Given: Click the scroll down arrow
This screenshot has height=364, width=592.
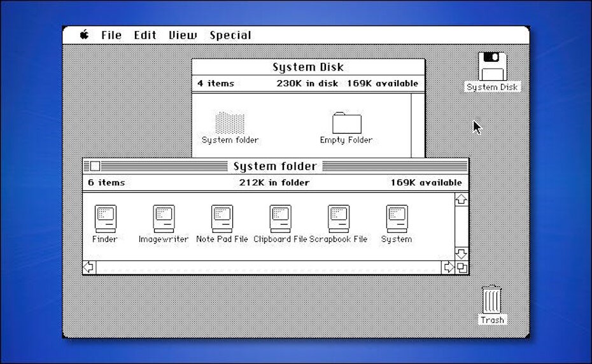Looking at the screenshot, I should 461,253.
